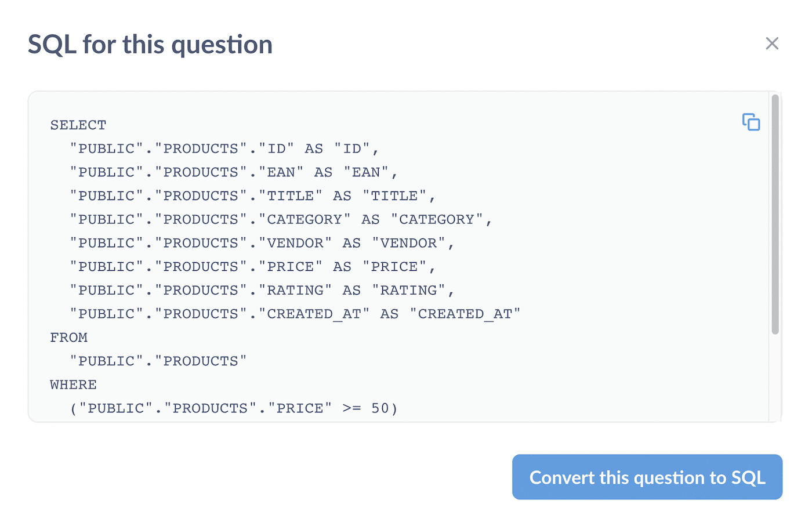Image resolution: width=812 pixels, height=522 pixels.
Task: Click the SQL for this question title
Action: [150, 44]
